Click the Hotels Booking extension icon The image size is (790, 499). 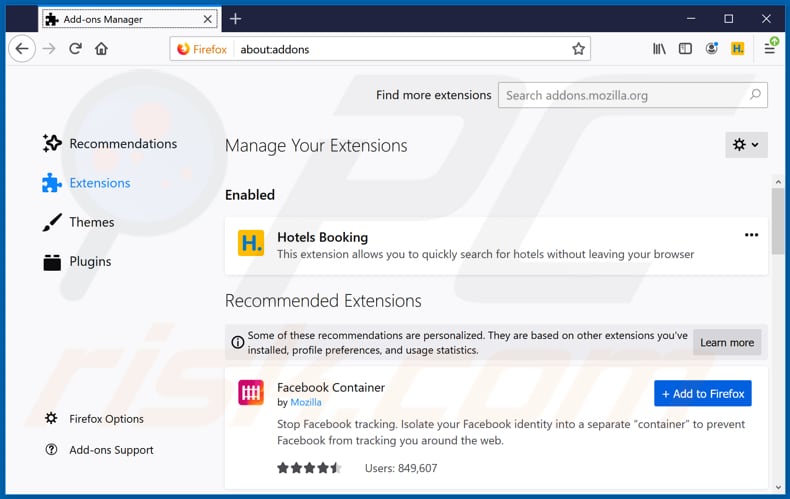251,243
